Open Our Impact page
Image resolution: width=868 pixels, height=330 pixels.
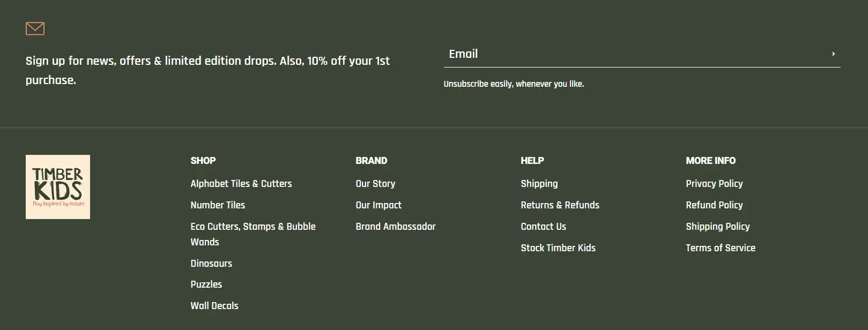tap(378, 205)
